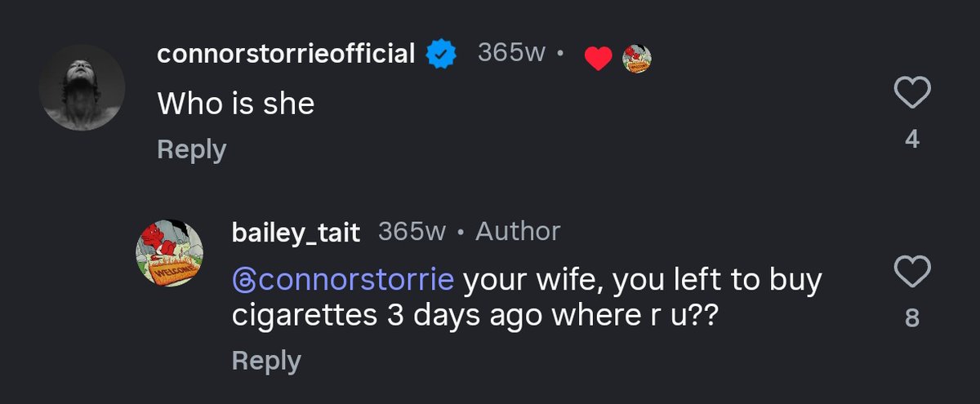Screen dimensions: 980x404
Task: Open the connorstorrieofficial username link
Action: coord(286,55)
